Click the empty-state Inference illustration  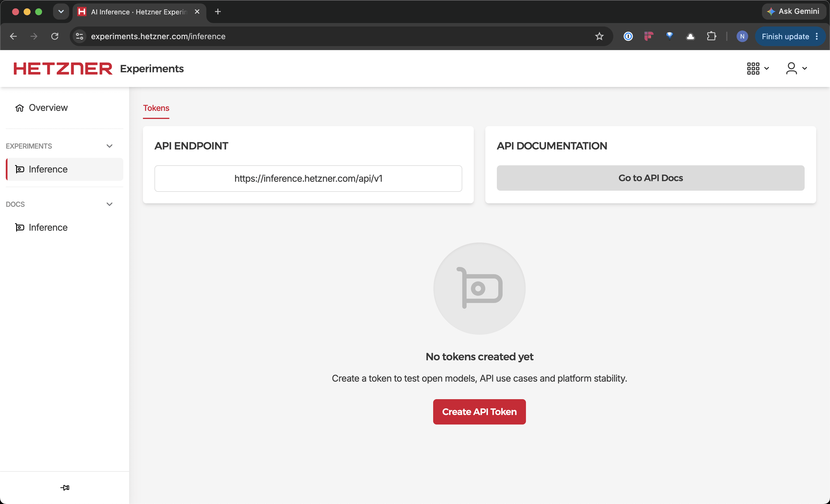click(x=479, y=289)
